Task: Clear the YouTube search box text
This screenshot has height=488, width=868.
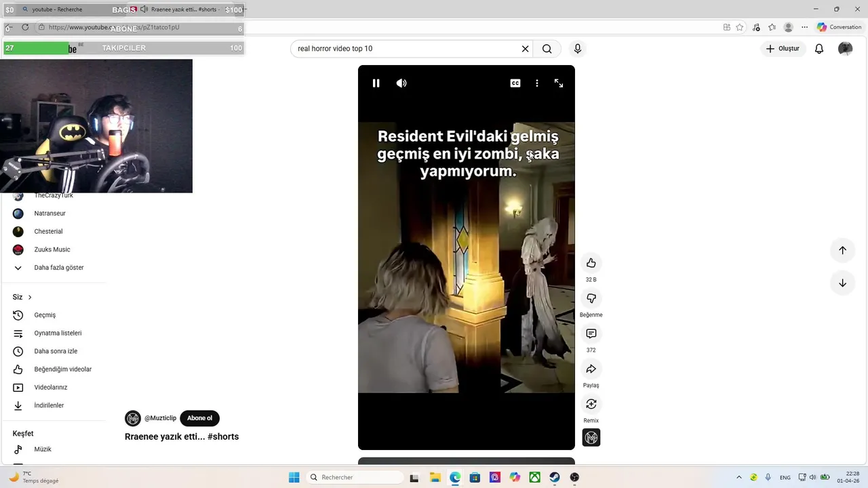Action: pos(525,49)
